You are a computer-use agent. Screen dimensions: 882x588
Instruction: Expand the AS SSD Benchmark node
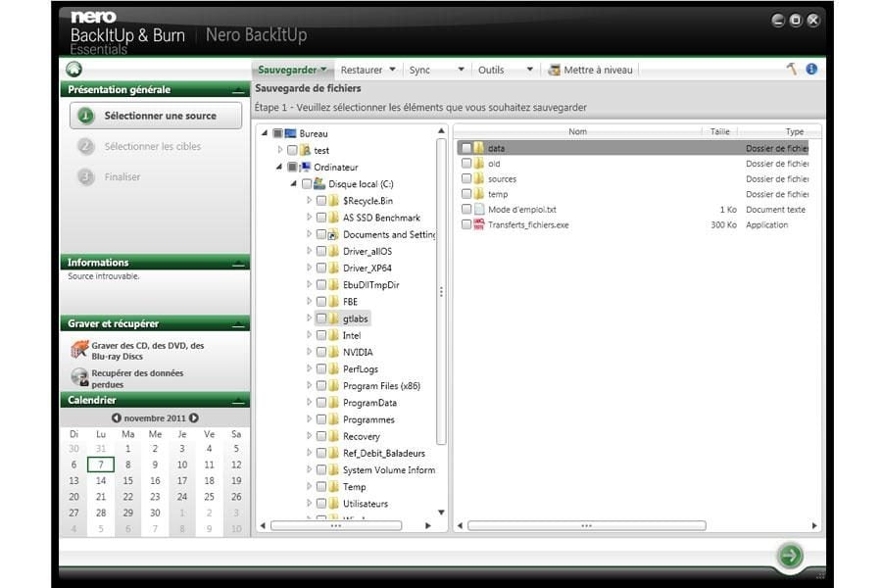[x=309, y=218]
